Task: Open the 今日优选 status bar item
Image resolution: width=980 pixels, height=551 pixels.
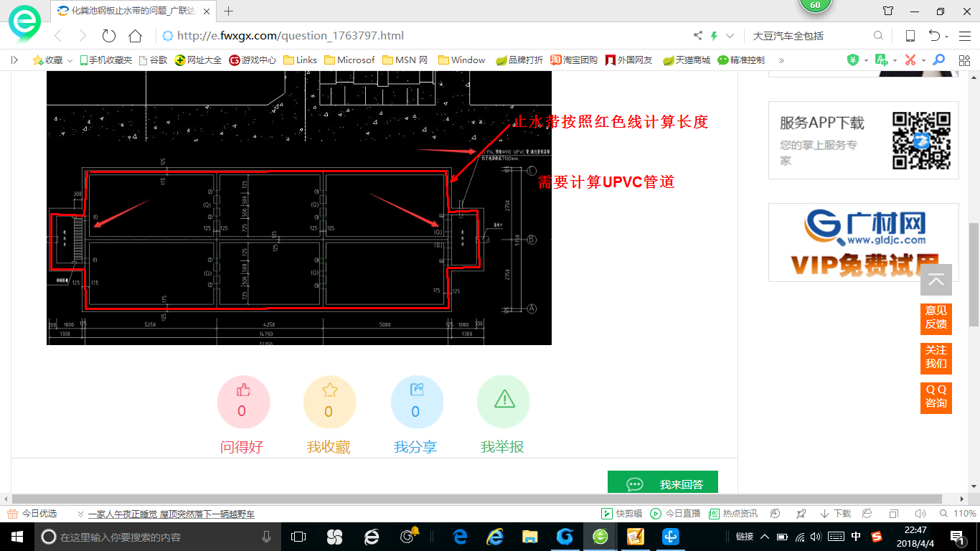Action: click(32, 514)
